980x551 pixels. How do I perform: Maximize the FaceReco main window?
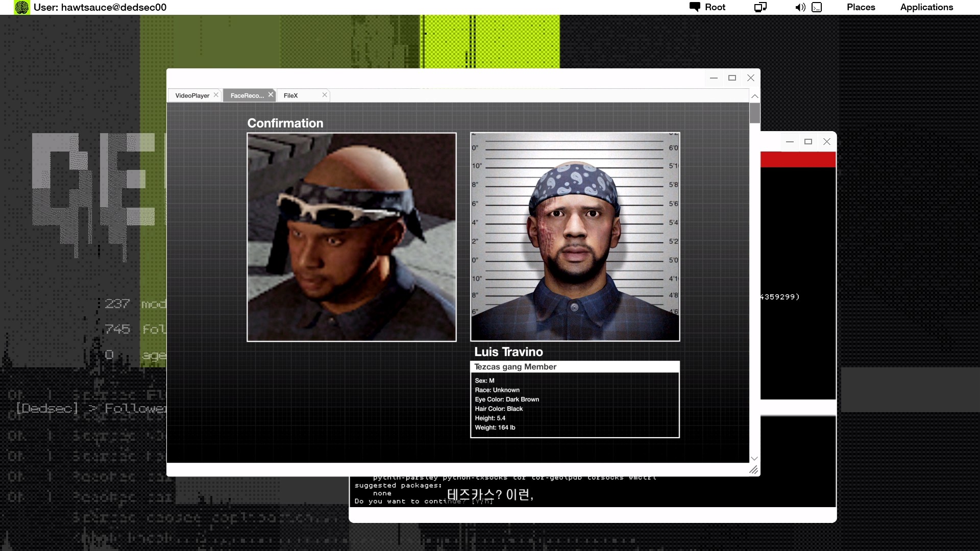(732, 78)
